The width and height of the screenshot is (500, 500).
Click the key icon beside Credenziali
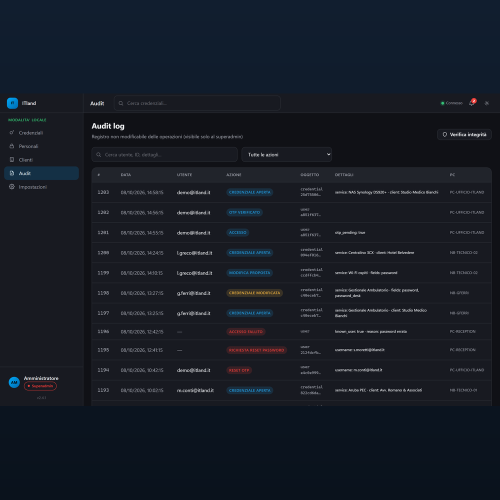coord(12,133)
